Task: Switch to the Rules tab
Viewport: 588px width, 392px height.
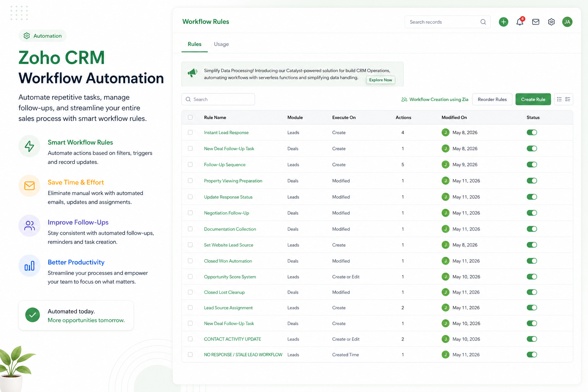Action: pyautogui.click(x=194, y=44)
